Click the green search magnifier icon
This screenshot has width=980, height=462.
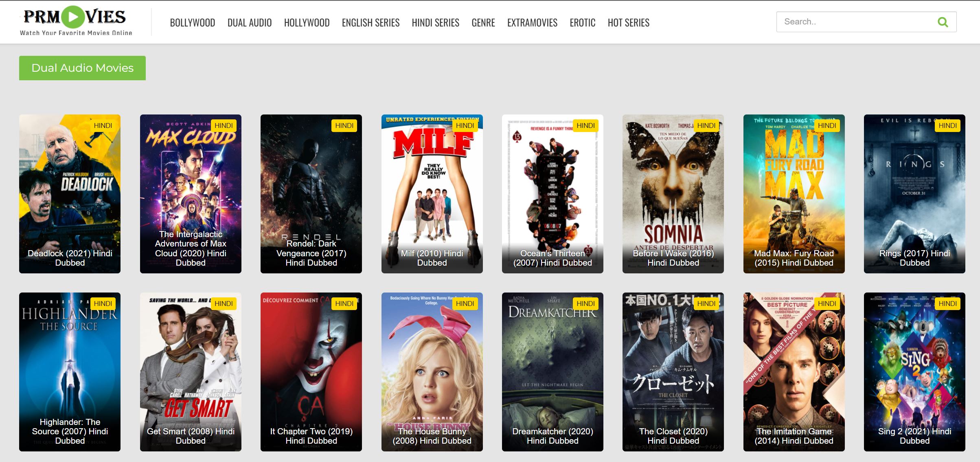(943, 22)
